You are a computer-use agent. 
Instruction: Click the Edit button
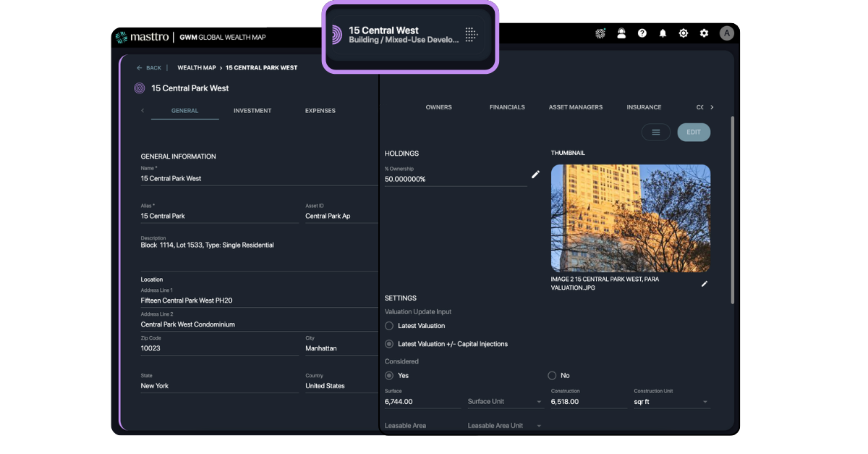(693, 132)
